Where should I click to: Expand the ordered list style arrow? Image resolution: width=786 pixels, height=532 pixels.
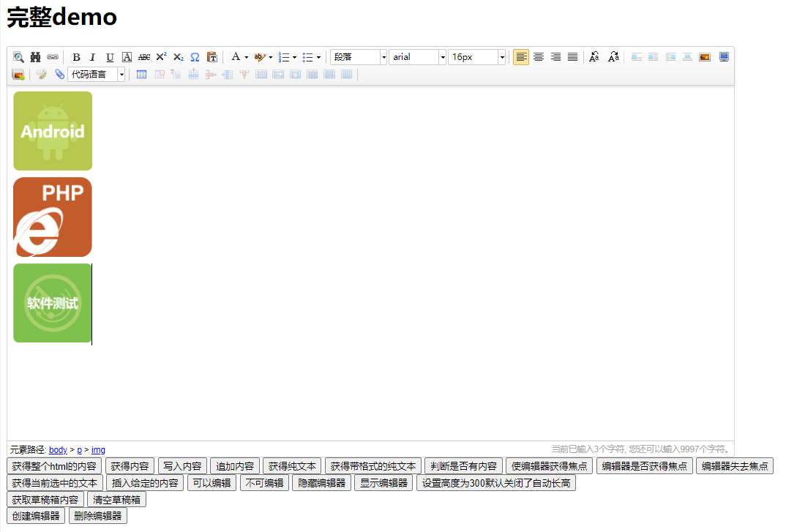(x=294, y=58)
